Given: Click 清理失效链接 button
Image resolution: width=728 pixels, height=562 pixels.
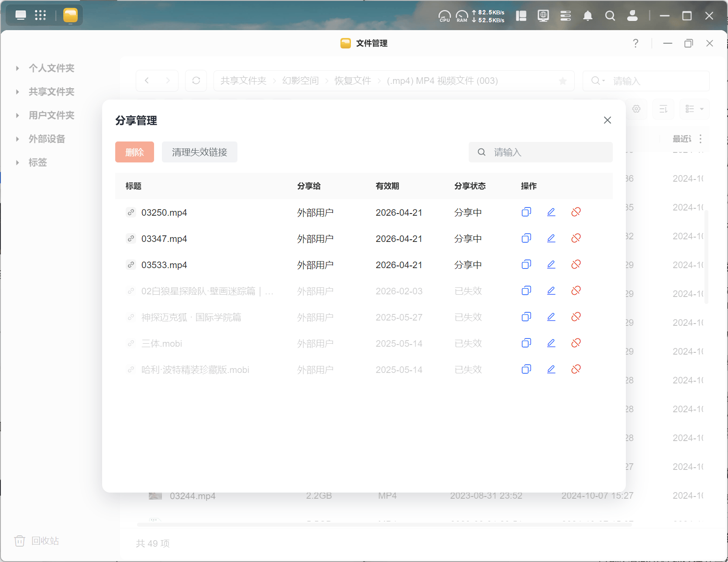Looking at the screenshot, I should point(199,152).
